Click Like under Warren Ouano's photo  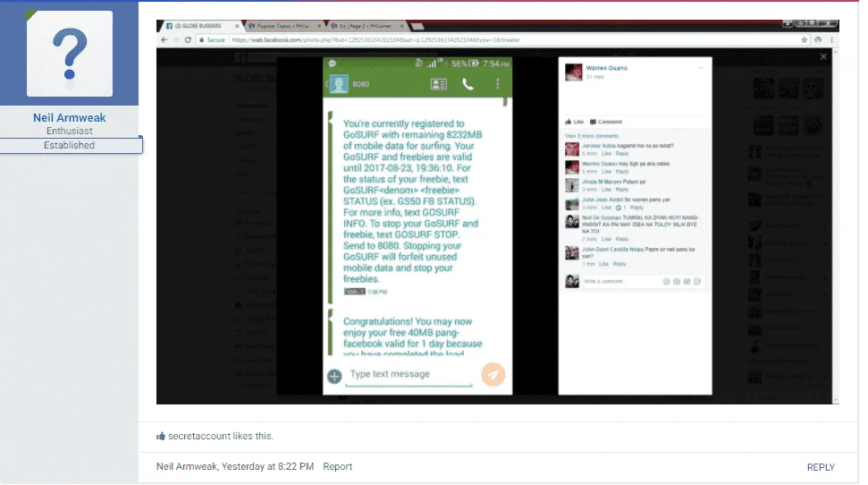point(575,122)
